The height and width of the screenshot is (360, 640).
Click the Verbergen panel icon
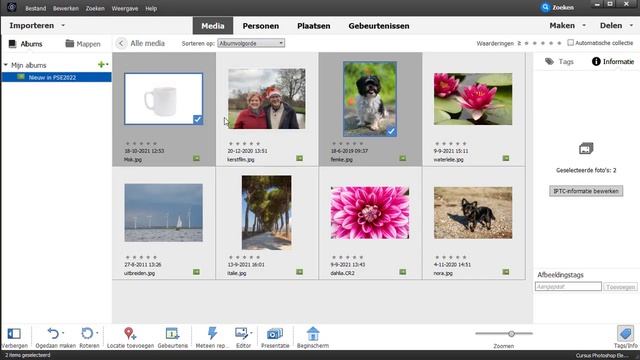14,333
